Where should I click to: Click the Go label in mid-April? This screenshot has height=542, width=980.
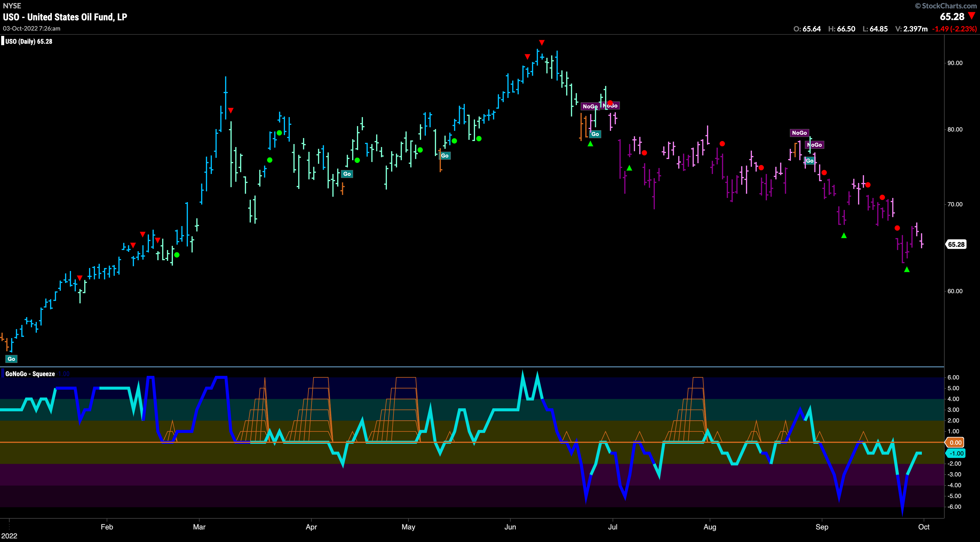click(347, 174)
